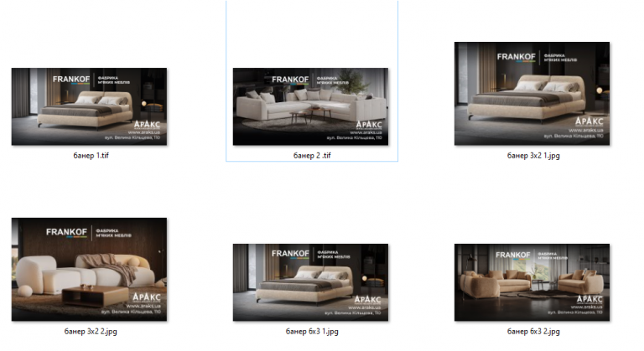Select the банер 6x3 2.jpg thumbnail
The height and width of the screenshot is (351, 644).
coord(532,282)
